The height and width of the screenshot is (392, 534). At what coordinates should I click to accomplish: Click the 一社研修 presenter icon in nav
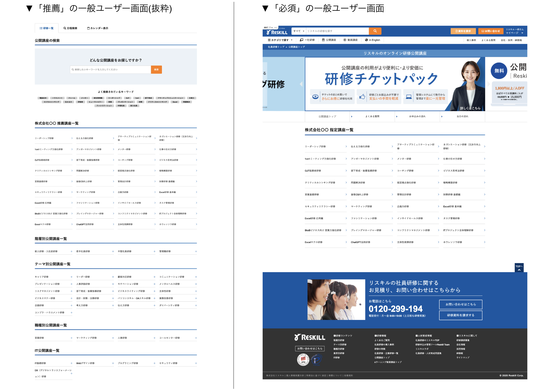pos(301,40)
